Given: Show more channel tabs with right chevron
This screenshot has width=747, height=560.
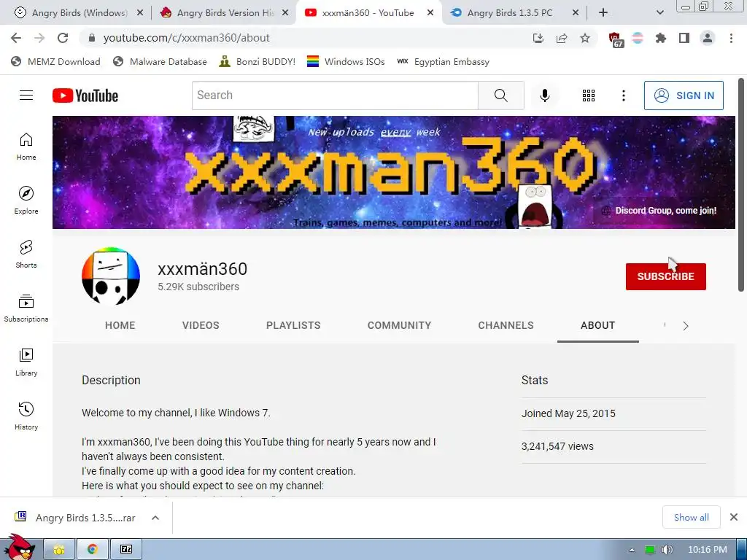Looking at the screenshot, I should tap(686, 326).
